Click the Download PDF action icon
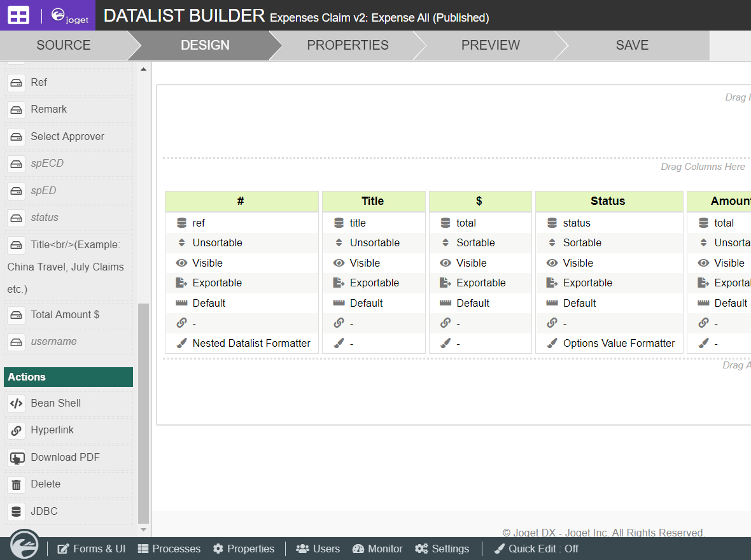751x560 pixels. click(x=17, y=458)
